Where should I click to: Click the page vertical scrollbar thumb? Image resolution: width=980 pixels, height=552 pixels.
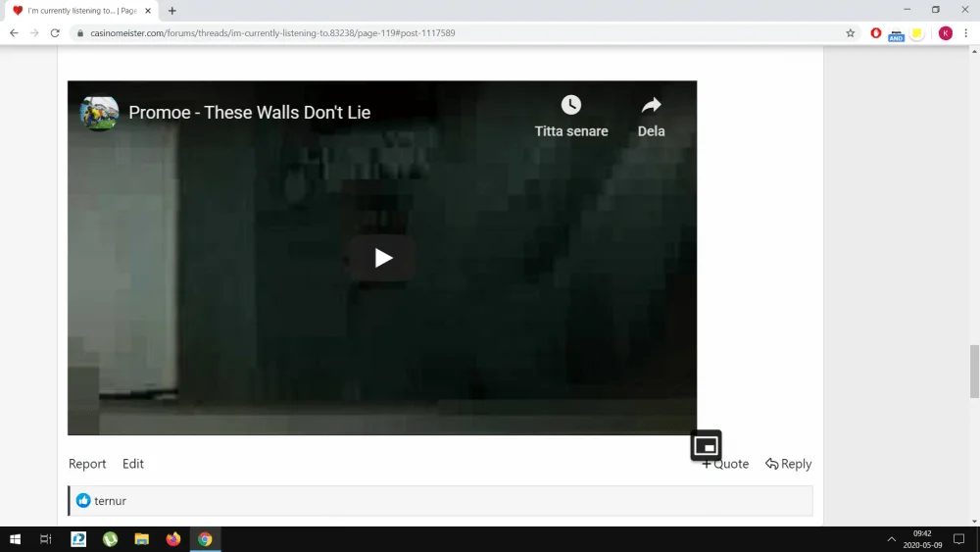click(974, 371)
